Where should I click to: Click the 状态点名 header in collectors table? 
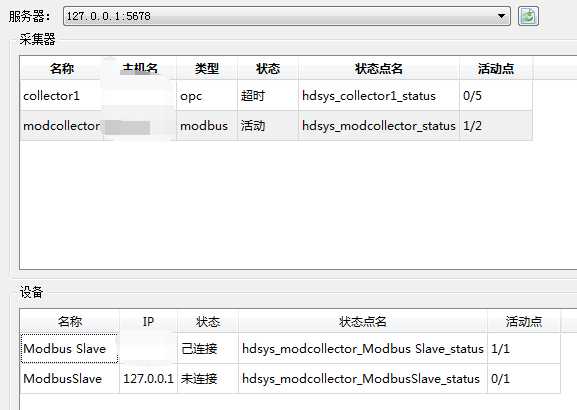click(x=379, y=68)
